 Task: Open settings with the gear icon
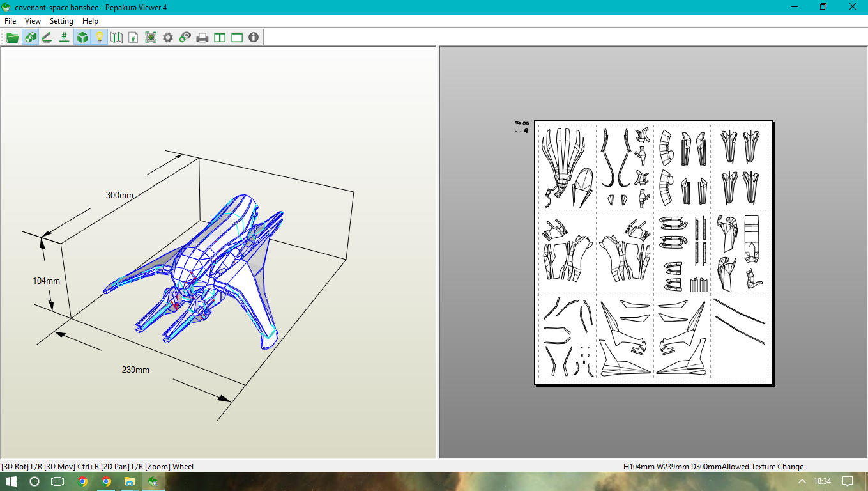(168, 37)
